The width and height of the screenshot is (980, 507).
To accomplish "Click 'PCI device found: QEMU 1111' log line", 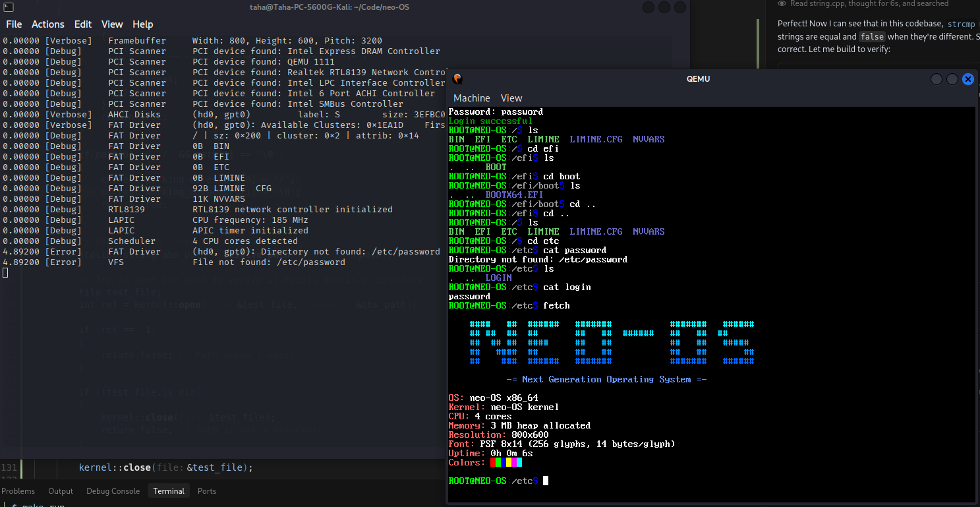I will coord(264,61).
